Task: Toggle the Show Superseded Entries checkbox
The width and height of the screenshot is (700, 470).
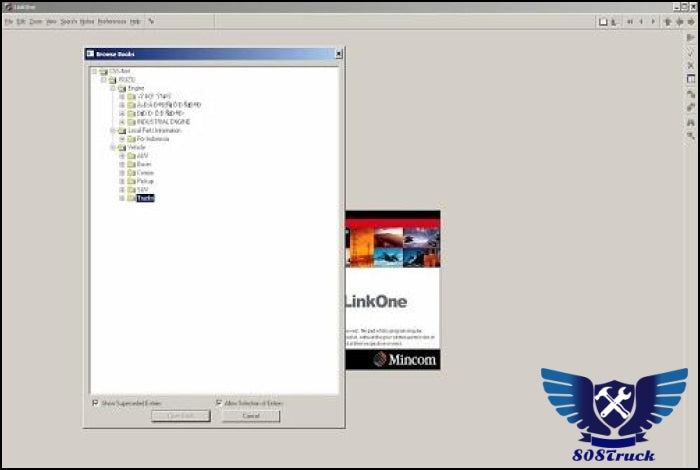Action: [95, 403]
